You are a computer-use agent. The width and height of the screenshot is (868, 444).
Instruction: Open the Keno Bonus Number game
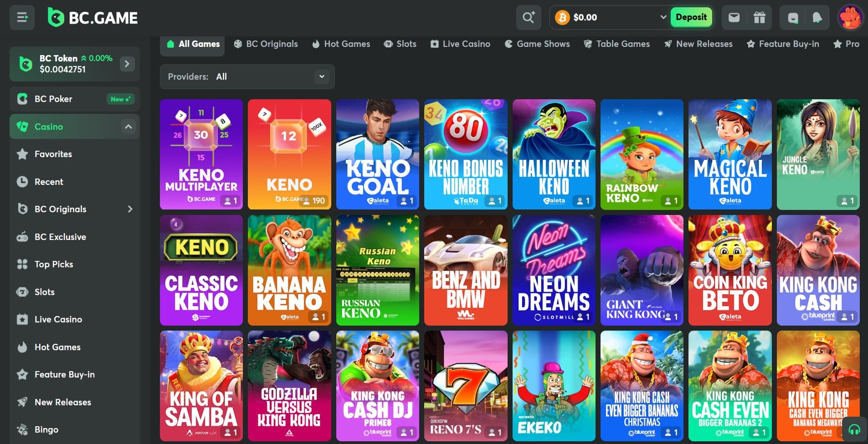pos(466,154)
